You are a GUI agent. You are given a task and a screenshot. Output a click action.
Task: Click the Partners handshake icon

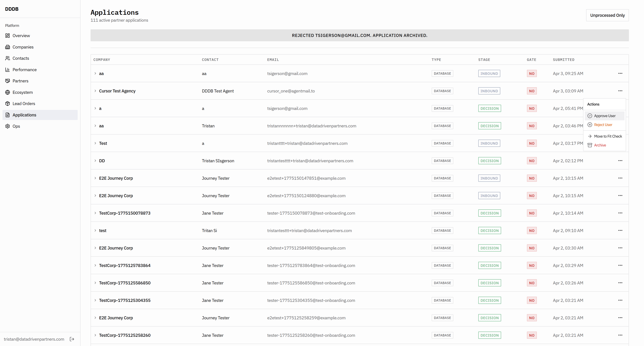[8, 81]
